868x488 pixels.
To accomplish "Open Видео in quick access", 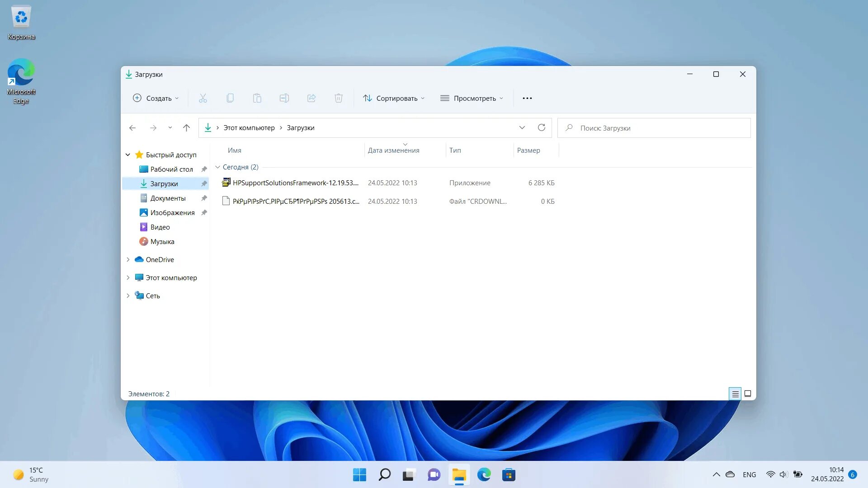I will (x=160, y=227).
